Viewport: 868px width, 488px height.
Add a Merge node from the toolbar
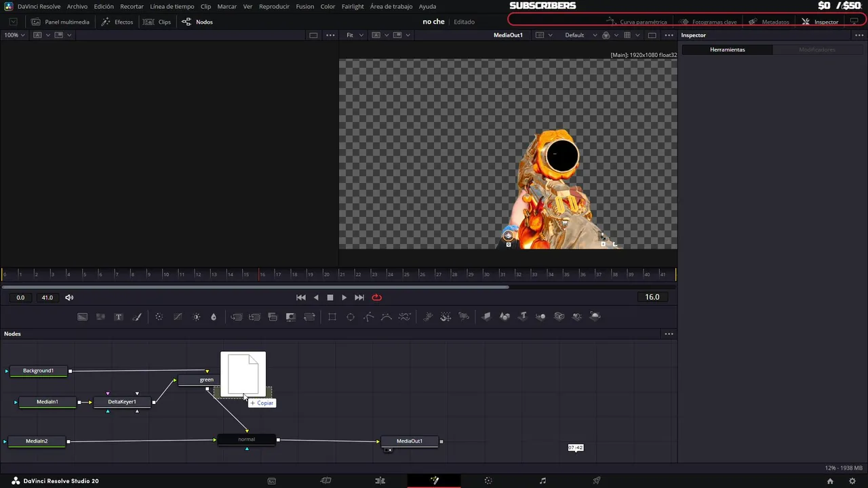tap(236, 317)
